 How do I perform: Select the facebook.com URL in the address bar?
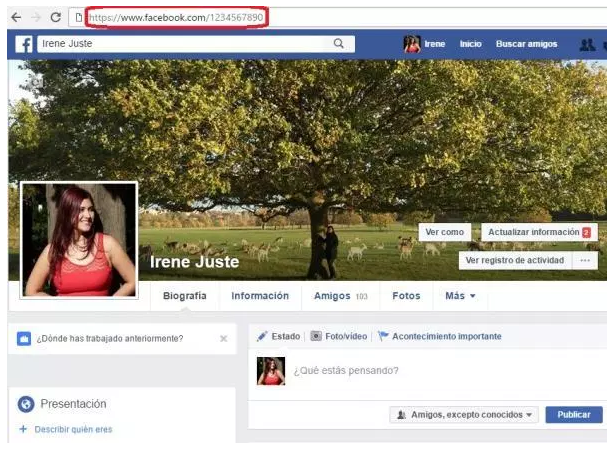[x=176, y=18]
